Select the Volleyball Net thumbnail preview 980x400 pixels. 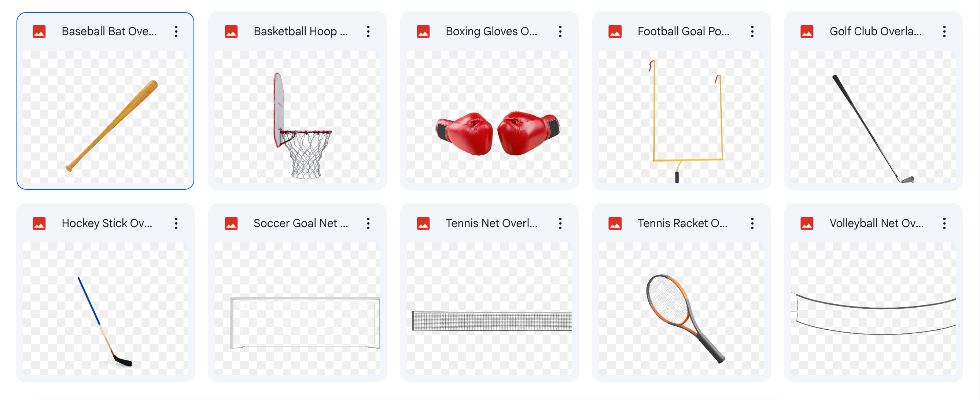(873, 309)
